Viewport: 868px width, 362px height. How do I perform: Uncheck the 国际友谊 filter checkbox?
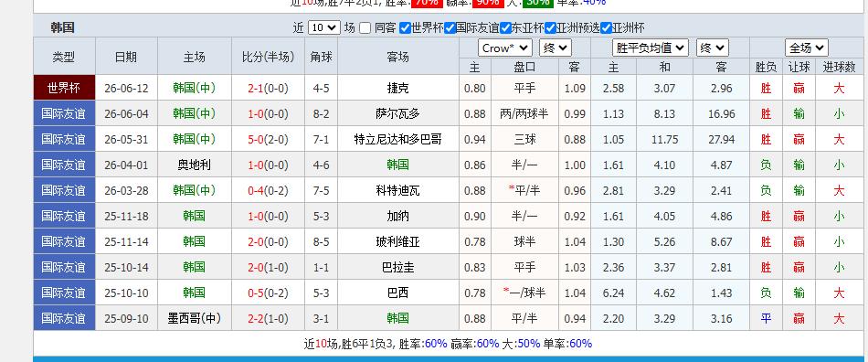450,28
